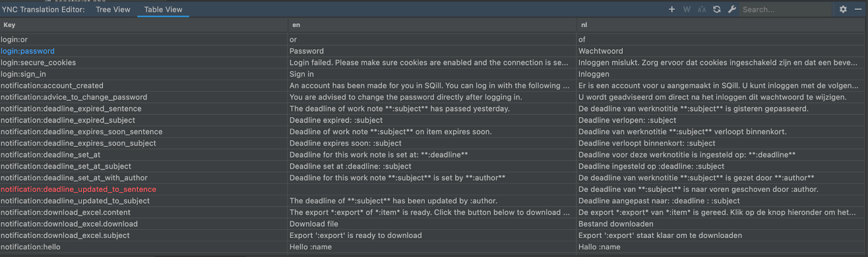Select the Table View tab
This screenshot has height=257, width=868.
pos(163,9)
